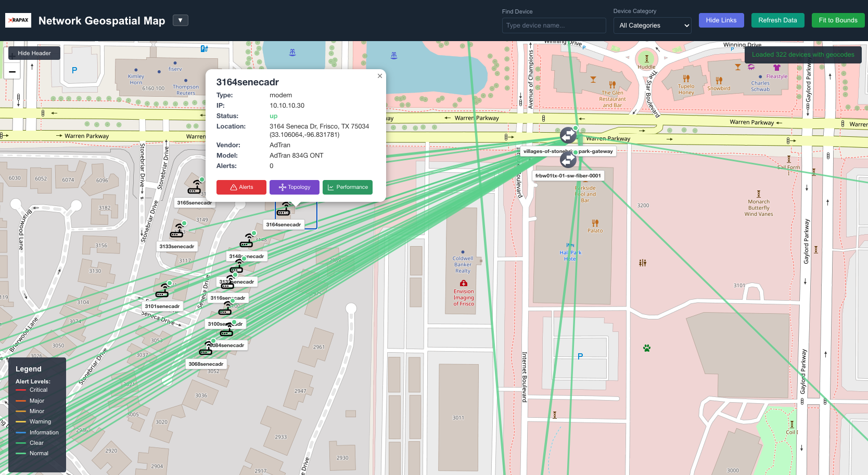Click the frbw01tx-01-sw-fiber-0001 switch icon
The image size is (868, 475).
coord(568,160)
